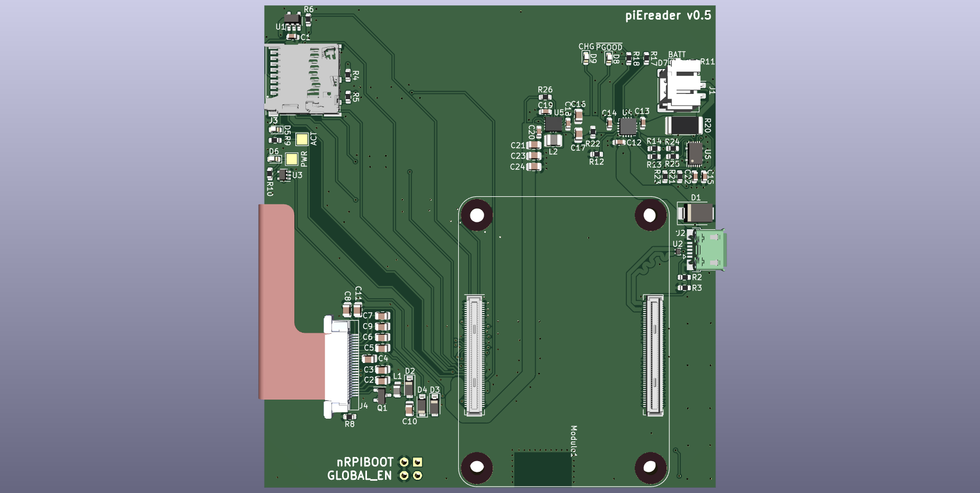Select capacitor C7 next to the FPC connector
980x493 pixels.
382,316
